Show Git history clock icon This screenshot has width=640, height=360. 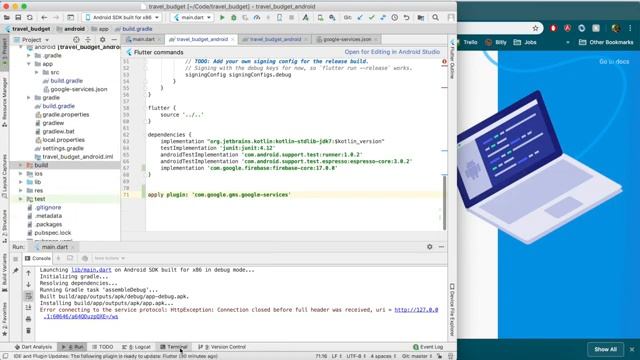pyautogui.click(x=395, y=18)
